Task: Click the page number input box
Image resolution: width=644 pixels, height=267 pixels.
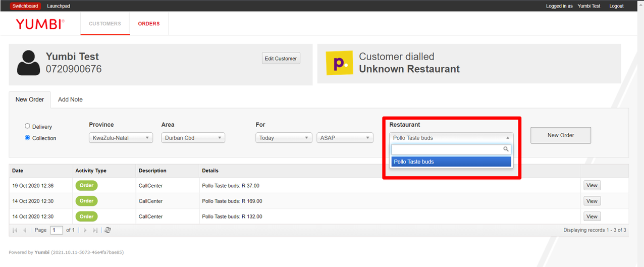Action: 57,230
